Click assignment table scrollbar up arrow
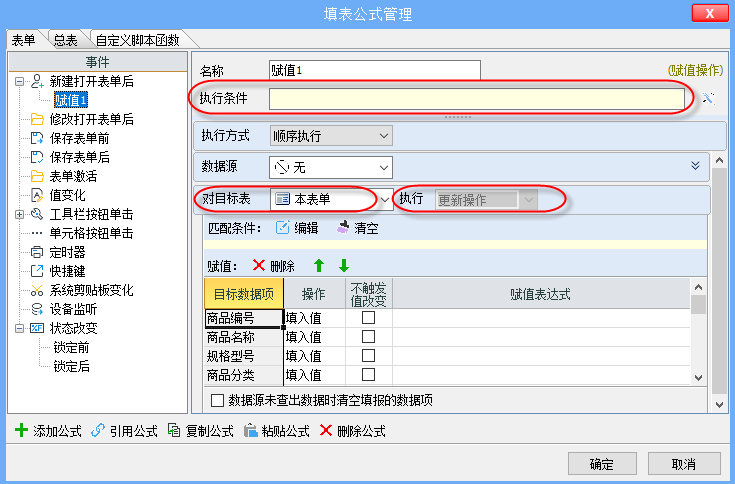Image resolution: width=735 pixels, height=484 pixels. click(698, 287)
